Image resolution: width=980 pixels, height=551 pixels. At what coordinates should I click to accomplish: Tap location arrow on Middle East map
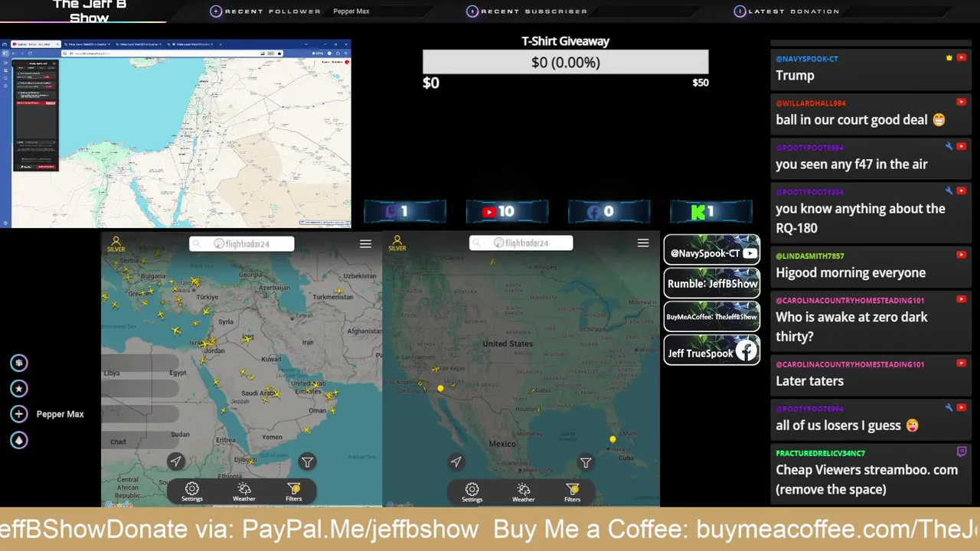[175, 461]
